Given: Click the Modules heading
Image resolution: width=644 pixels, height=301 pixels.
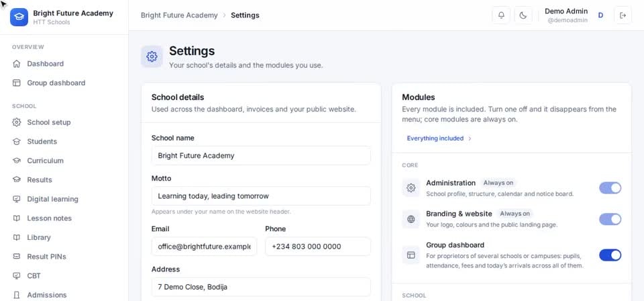Looking at the screenshot, I should coord(419,97).
